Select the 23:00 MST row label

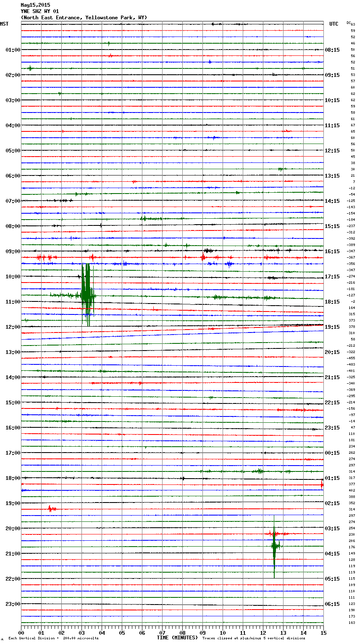(13, 604)
